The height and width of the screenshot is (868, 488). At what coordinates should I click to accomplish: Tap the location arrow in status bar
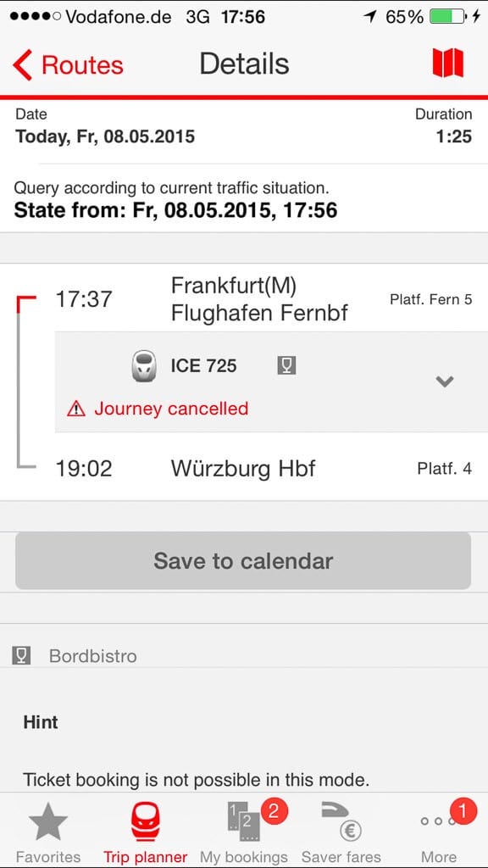point(370,17)
